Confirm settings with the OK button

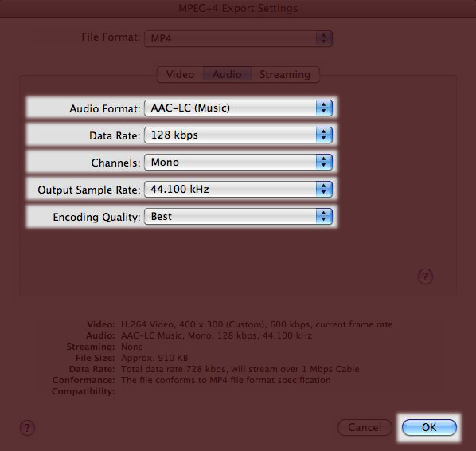point(429,427)
